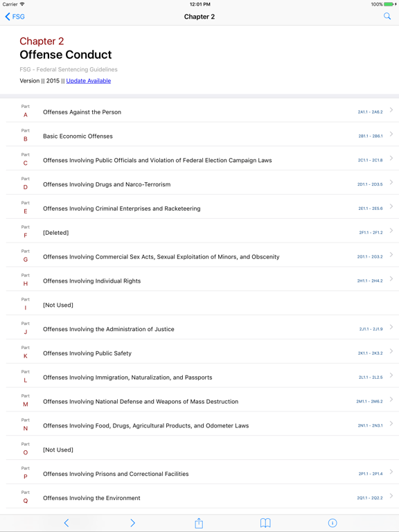Image resolution: width=399 pixels, height=532 pixels.
Task: Tap section range 2Q1.1 - 2Q2.2
Action: 370,498
